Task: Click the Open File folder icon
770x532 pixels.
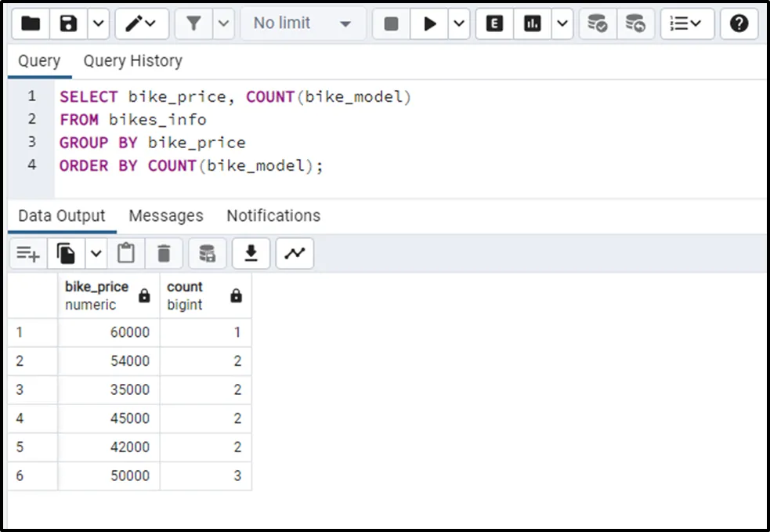Action: coord(31,24)
